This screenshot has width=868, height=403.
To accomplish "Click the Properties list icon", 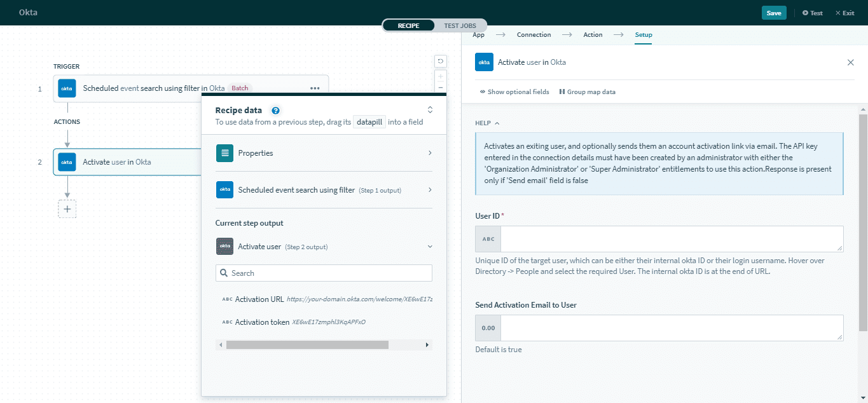I will coord(224,153).
